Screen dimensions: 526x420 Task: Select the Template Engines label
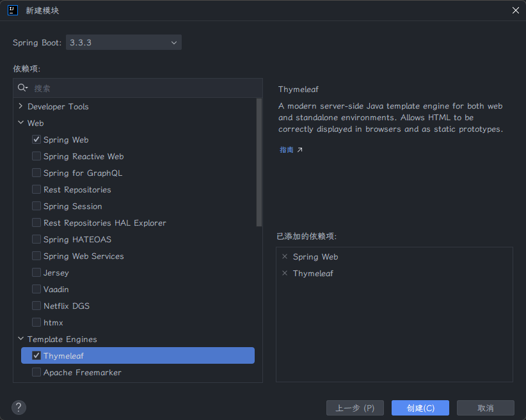(62, 339)
